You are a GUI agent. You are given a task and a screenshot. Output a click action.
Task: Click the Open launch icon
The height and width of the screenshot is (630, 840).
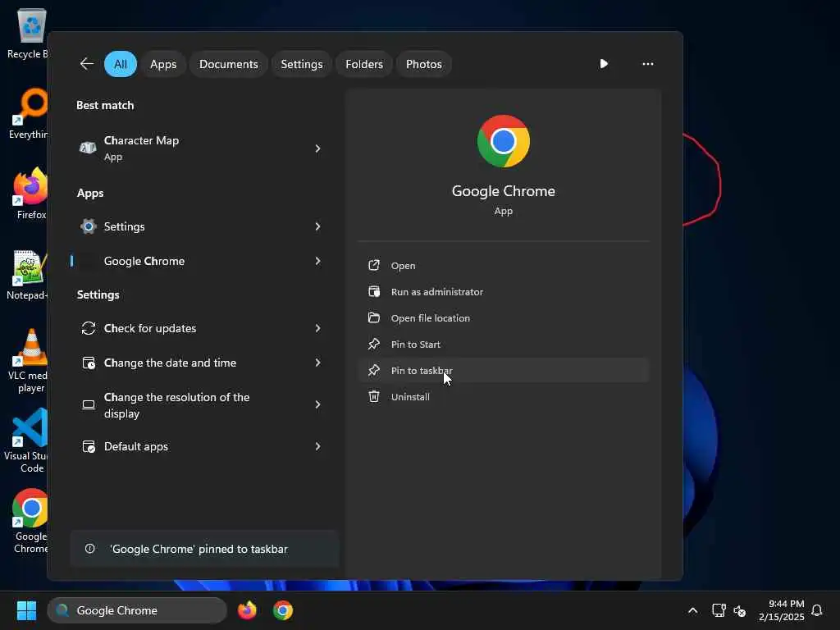coord(374,265)
